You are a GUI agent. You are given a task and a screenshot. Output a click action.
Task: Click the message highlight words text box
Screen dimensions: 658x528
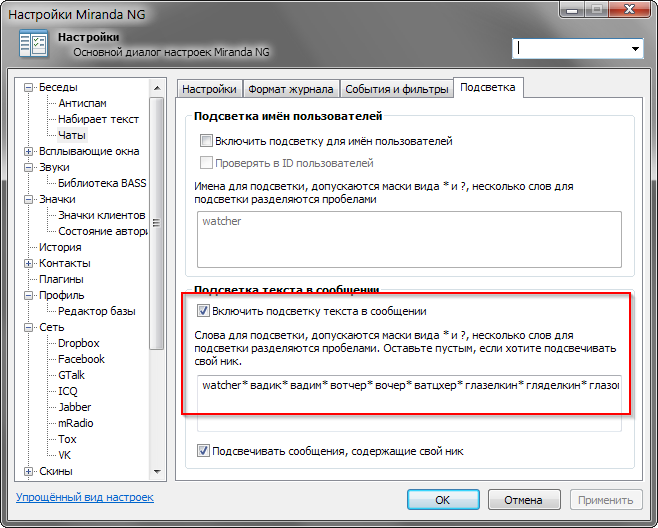pyautogui.click(x=409, y=403)
